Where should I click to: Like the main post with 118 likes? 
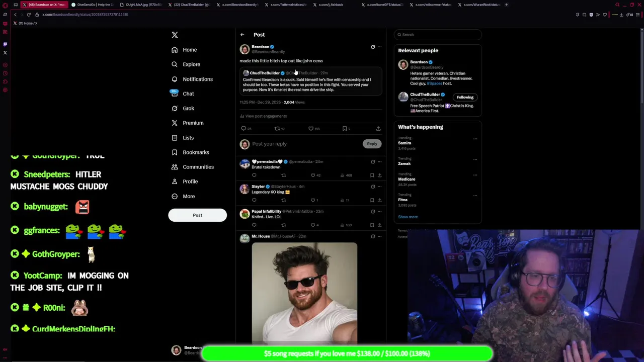coord(314,129)
